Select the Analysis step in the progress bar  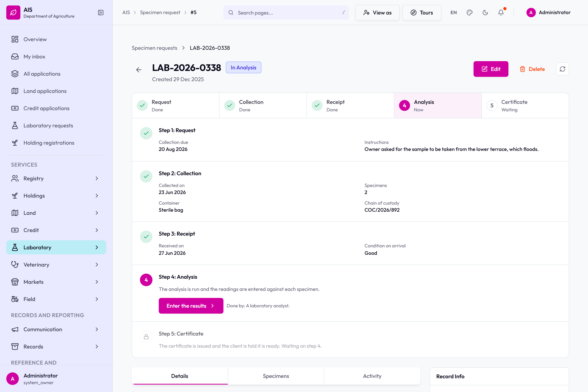tap(438, 105)
